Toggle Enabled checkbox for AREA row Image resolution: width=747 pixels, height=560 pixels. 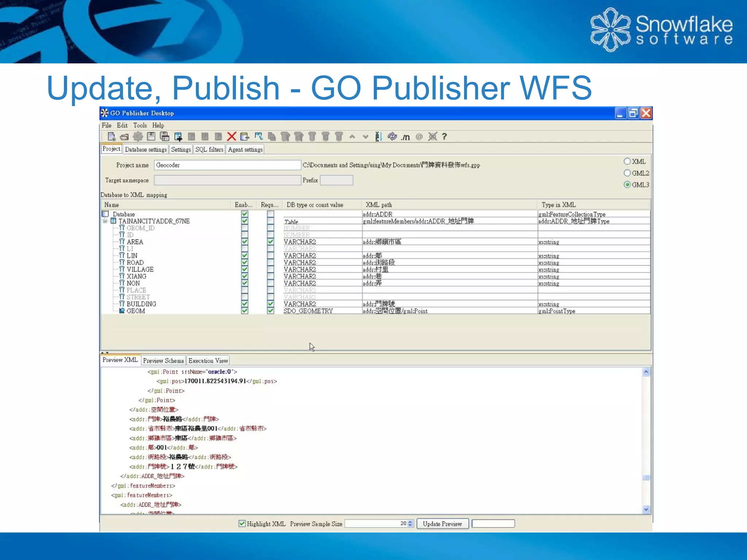(245, 241)
